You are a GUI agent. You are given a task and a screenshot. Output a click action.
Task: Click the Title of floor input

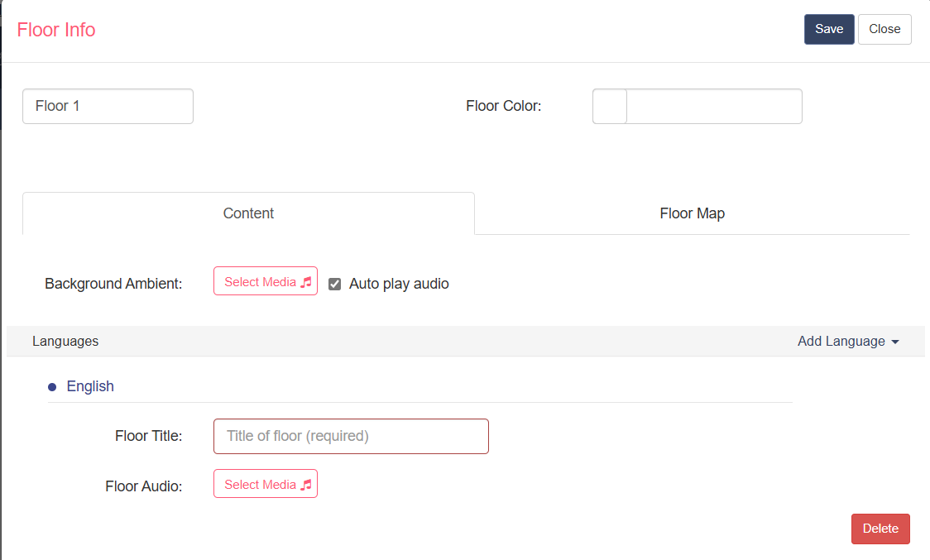click(351, 437)
